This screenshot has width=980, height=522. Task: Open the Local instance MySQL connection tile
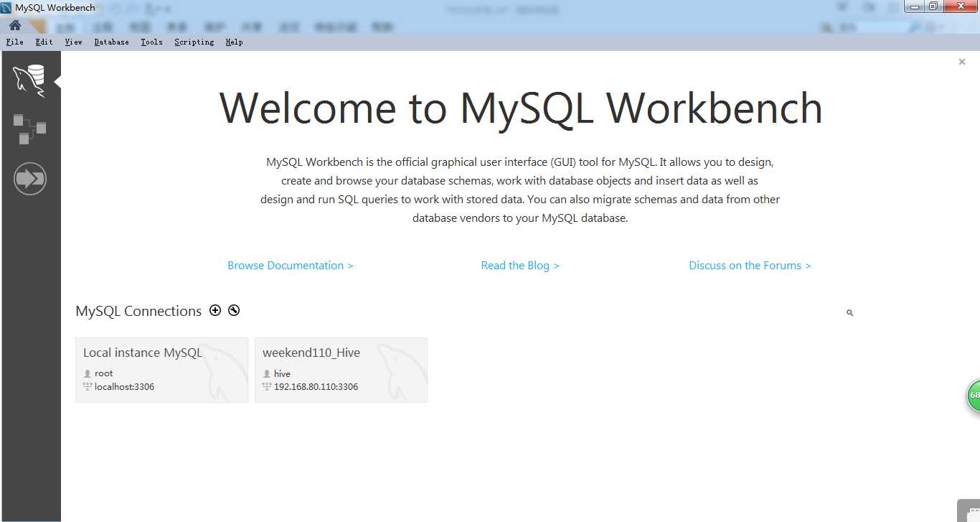[x=162, y=370]
